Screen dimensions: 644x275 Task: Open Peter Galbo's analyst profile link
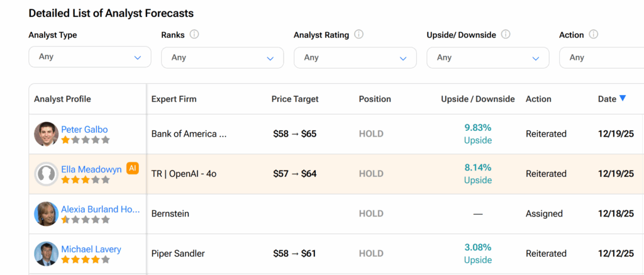pos(84,129)
